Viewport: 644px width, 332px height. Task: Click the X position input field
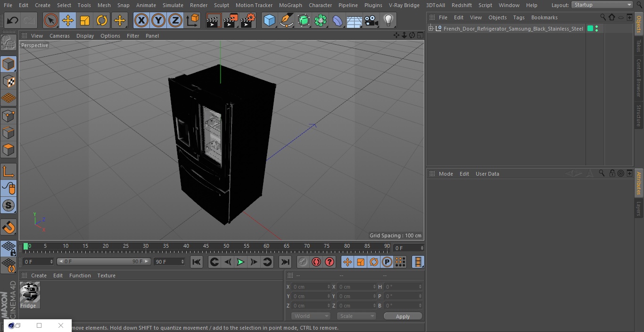tap(311, 287)
